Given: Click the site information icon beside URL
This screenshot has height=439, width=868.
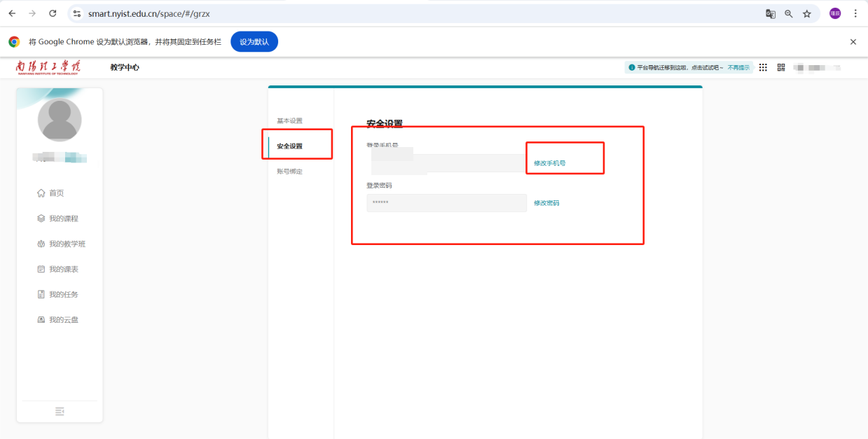Looking at the screenshot, I should 78,14.
